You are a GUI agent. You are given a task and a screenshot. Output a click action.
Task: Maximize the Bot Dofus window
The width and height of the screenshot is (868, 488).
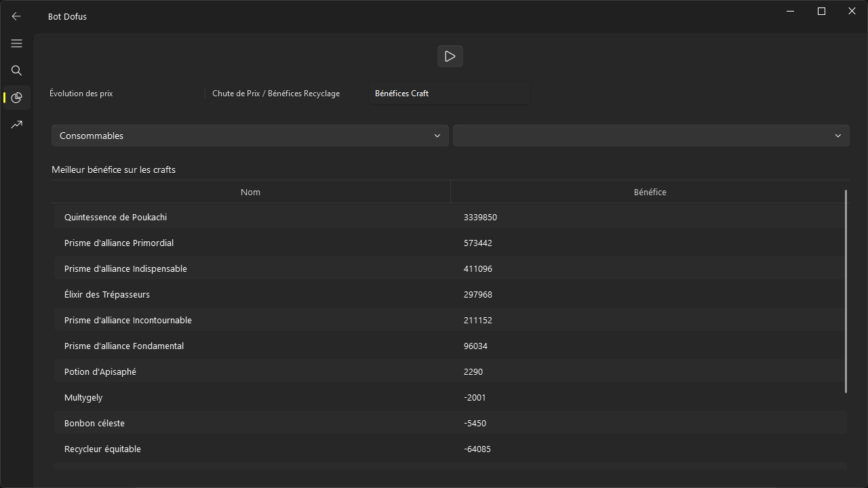tap(821, 11)
